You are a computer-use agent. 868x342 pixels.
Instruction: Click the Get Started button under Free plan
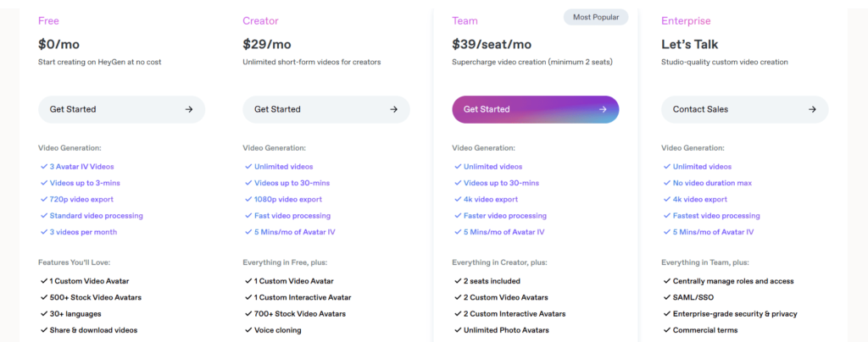pyautogui.click(x=122, y=109)
